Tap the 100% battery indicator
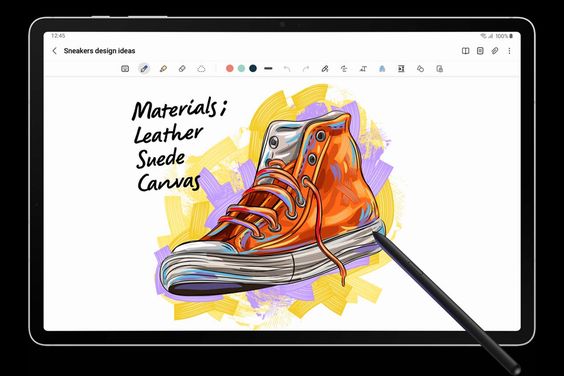The image size is (564, 376). point(504,36)
